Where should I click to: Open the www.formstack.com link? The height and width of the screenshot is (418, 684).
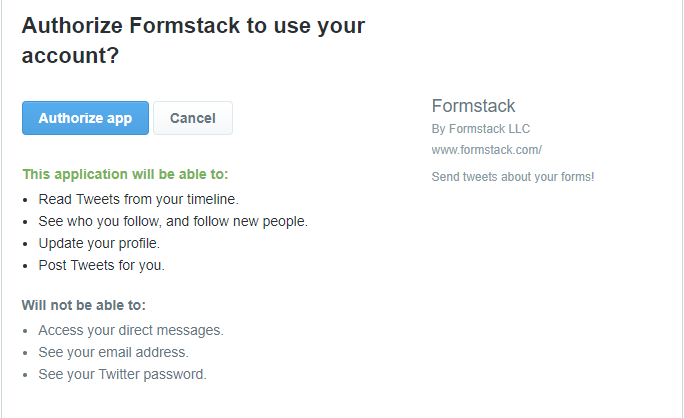coord(486,150)
